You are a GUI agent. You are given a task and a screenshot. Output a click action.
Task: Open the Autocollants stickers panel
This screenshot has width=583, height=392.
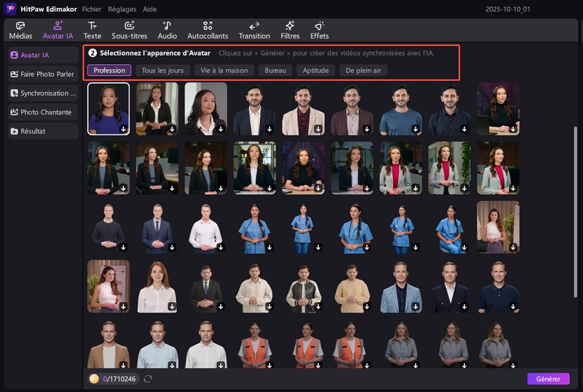(207, 29)
